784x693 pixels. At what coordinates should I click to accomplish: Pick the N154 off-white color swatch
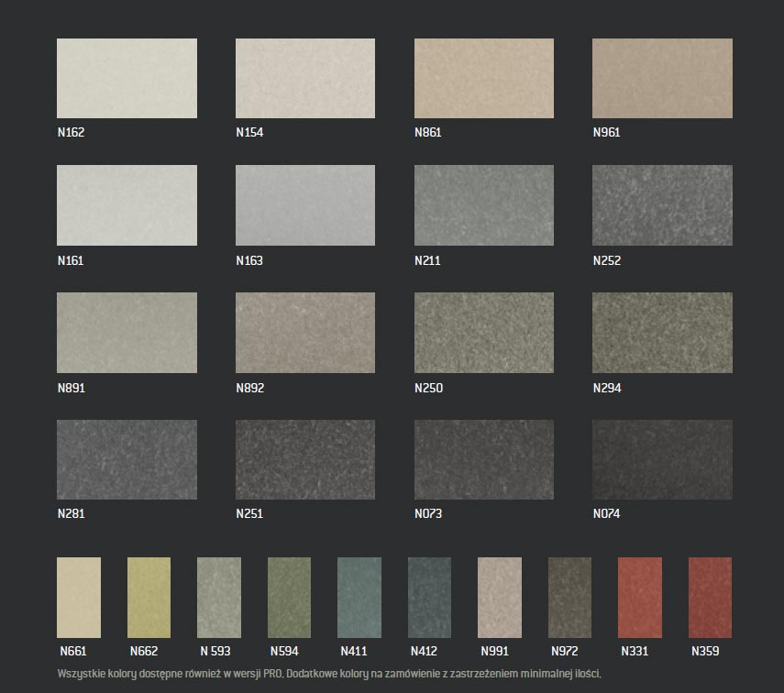305,78
